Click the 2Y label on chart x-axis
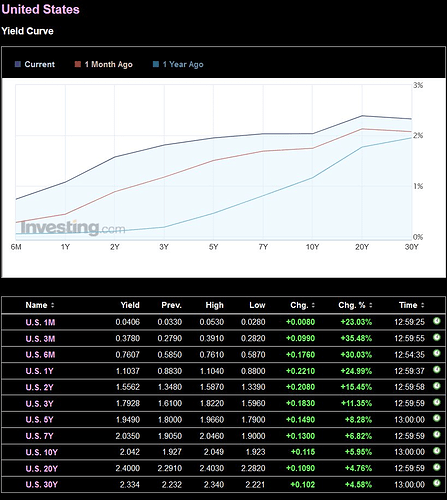 [115, 247]
